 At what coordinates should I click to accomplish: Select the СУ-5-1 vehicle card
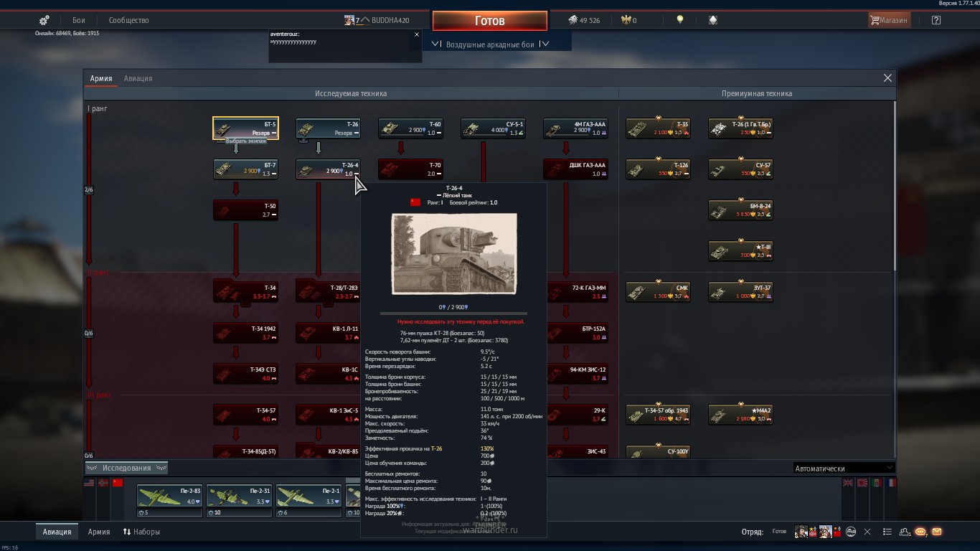493,128
